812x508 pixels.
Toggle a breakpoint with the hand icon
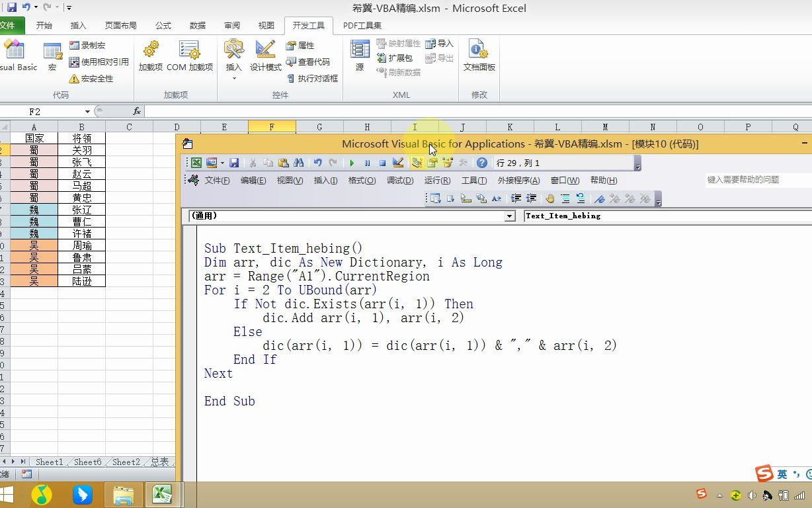549,198
